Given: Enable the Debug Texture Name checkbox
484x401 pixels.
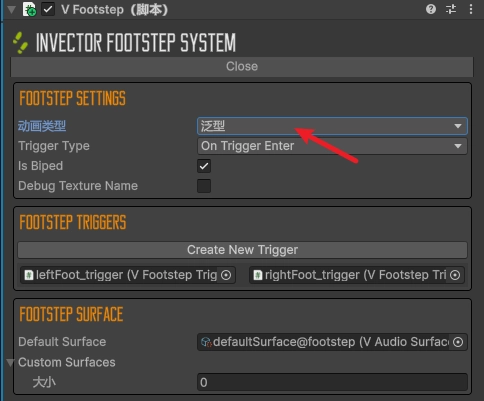Looking at the screenshot, I should coord(204,186).
